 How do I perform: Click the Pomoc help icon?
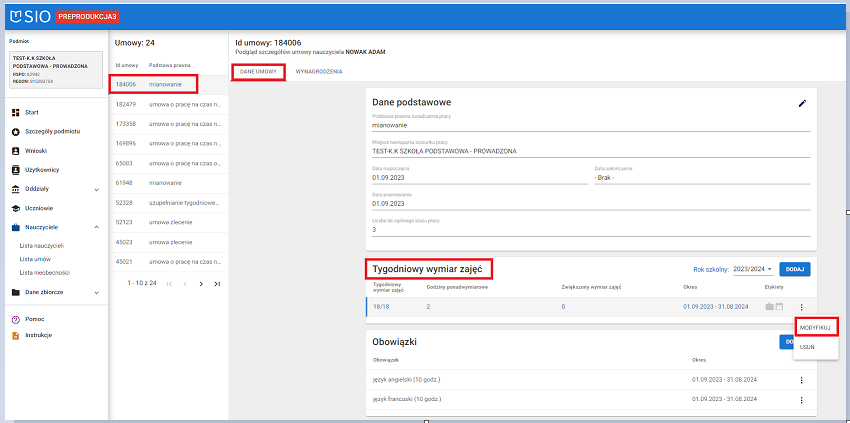[x=15, y=319]
